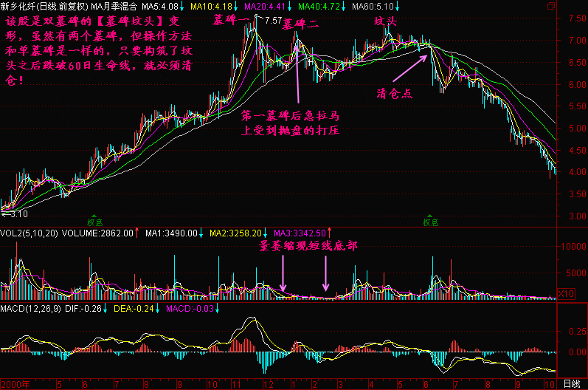Select the MA10:4.18 indicator label
This screenshot has height=390, width=588.
pyautogui.click(x=208, y=7)
